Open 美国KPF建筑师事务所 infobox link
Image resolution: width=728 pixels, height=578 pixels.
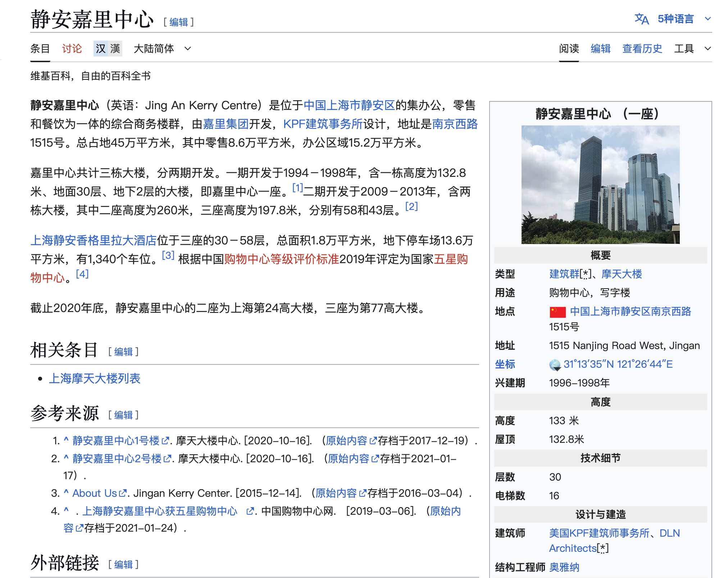599,533
